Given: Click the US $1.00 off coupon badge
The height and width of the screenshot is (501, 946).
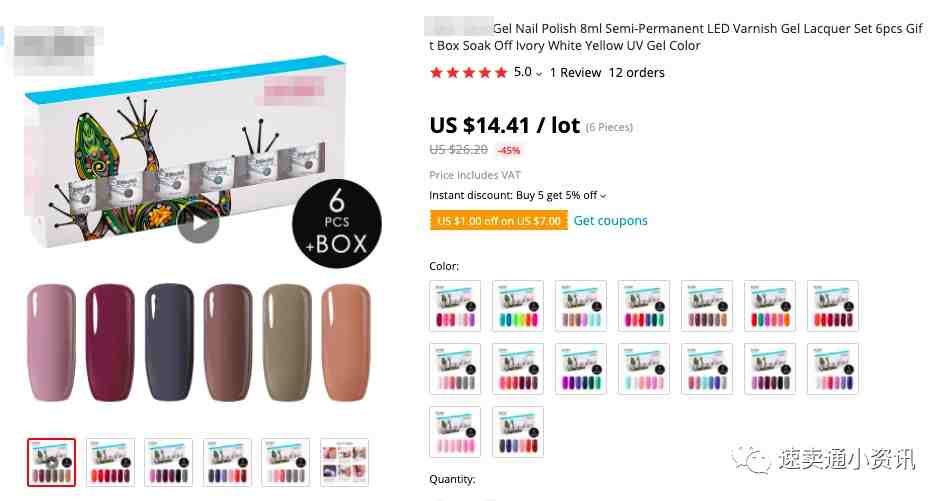Looking at the screenshot, I should pos(498,220).
